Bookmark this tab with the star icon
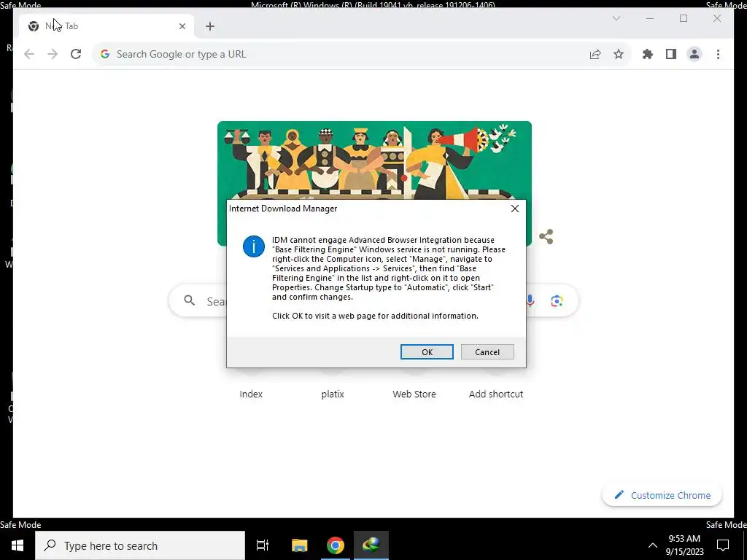The width and height of the screenshot is (747, 560). [619, 54]
